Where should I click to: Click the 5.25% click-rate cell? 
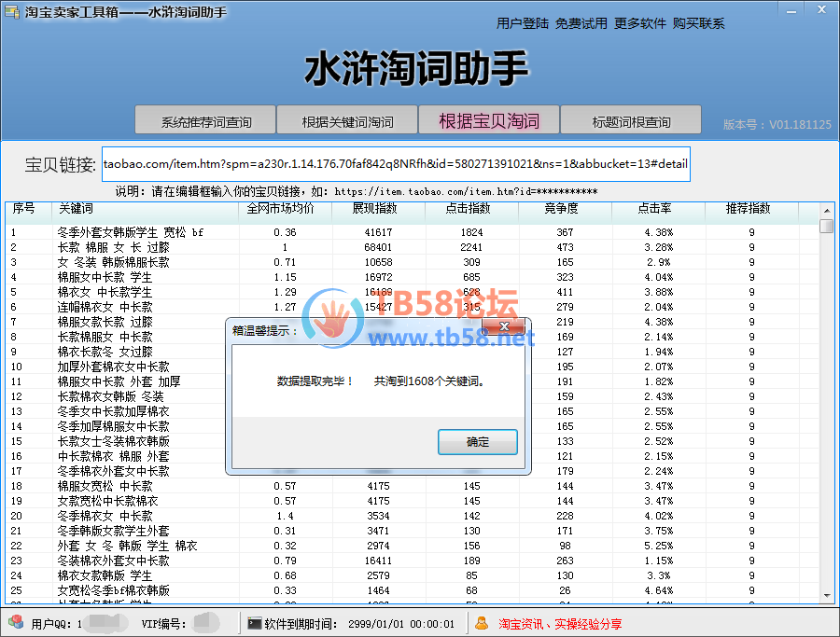658,546
